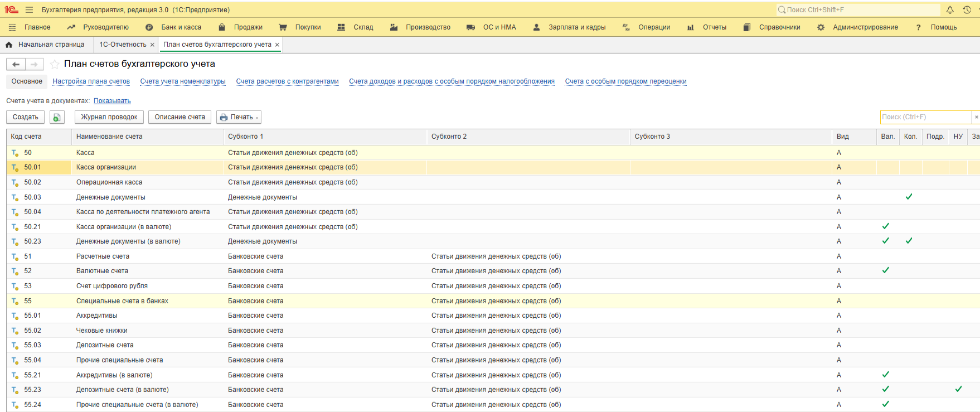Click the Вал. checkmark in row 55.21
The height and width of the screenshot is (412, 980).
pyautogui.click(x=886, y=375)
